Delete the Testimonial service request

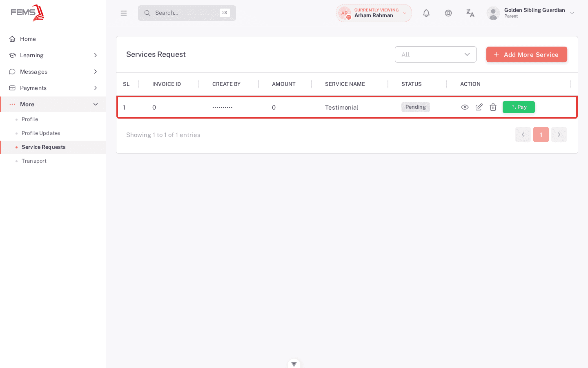(x=493, y=107)
